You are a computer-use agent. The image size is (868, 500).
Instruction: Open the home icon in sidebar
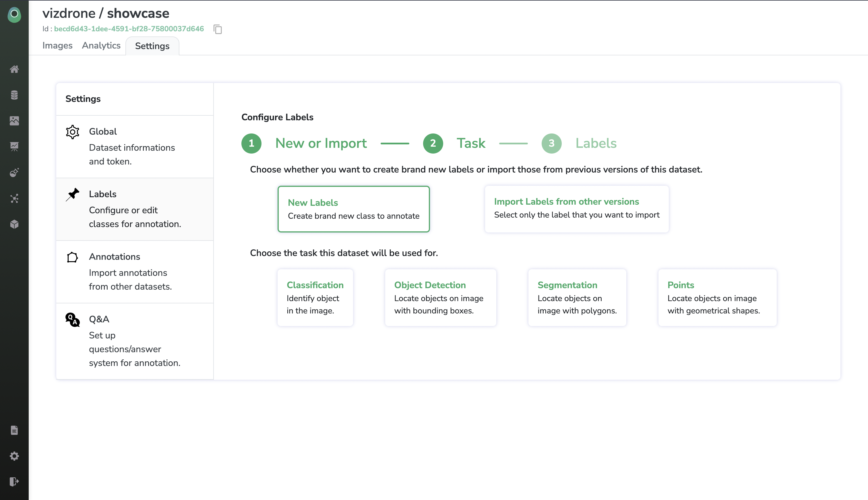tap(14, 69)
